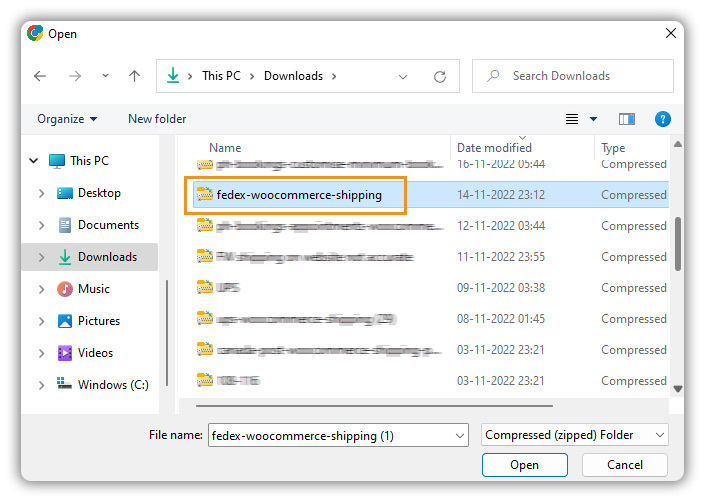Click the 14-11-2022 23:12 date cell
Viewport: 704px width, 503px height.
point(501,195)
